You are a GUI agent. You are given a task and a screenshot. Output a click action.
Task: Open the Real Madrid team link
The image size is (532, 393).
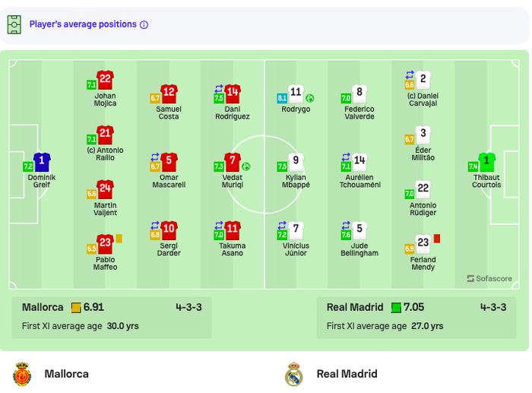347,374
